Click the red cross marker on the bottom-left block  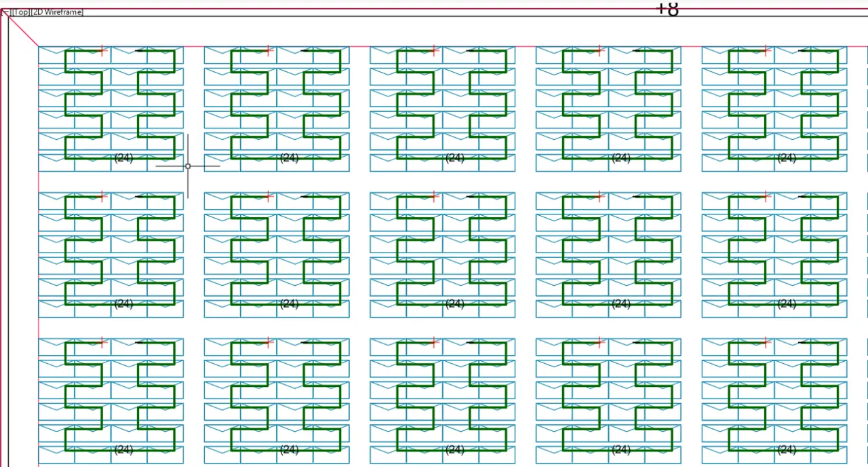click(102, 342)
